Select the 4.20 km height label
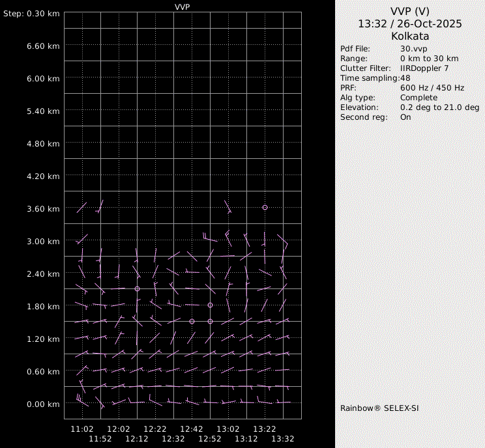485x448 pixels. click(x=43, y=176)
